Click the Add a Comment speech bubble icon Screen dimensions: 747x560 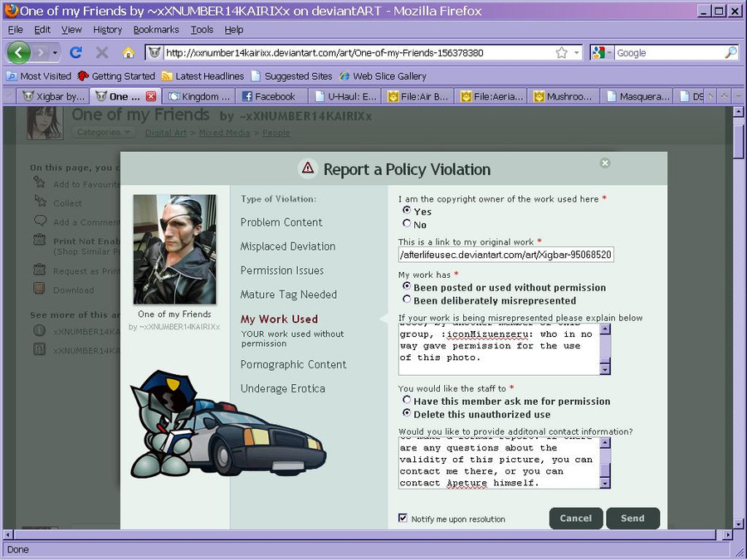click(40, 221)
